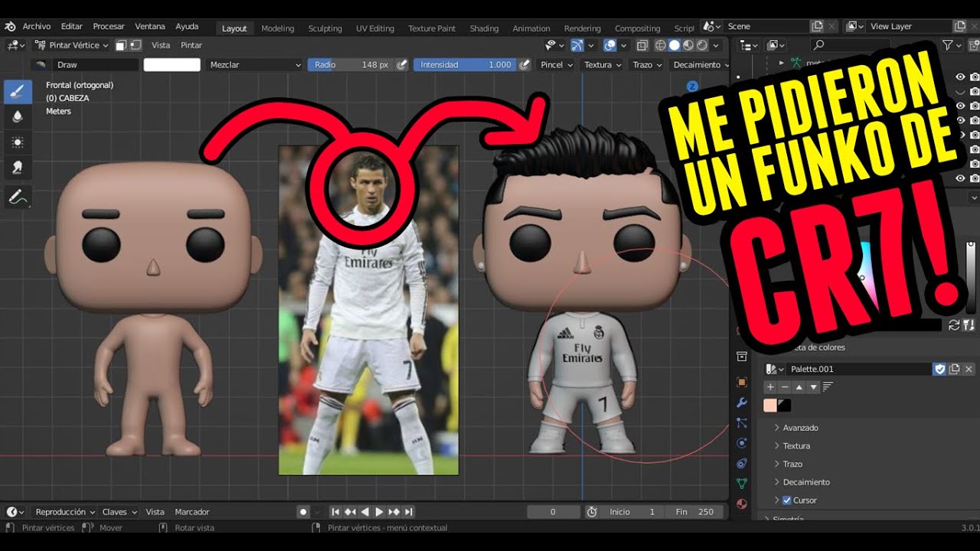Screen dimensions: 980x551
Task: Switch to wireframe viewport shading
Action: coord(661,45)
